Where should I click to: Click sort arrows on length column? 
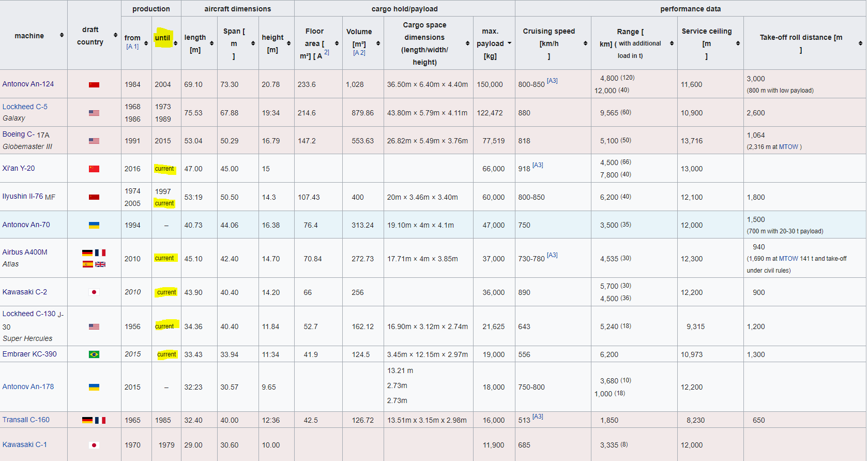point(211,43)
